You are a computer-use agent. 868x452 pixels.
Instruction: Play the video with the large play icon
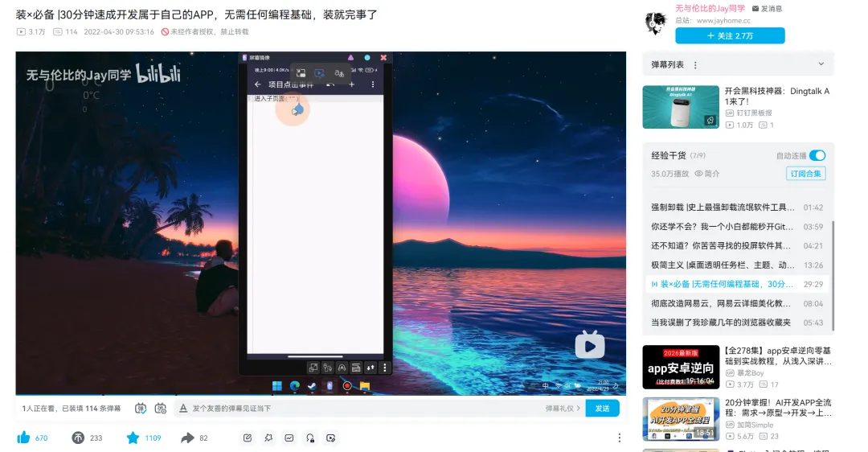tap(590, 345)
